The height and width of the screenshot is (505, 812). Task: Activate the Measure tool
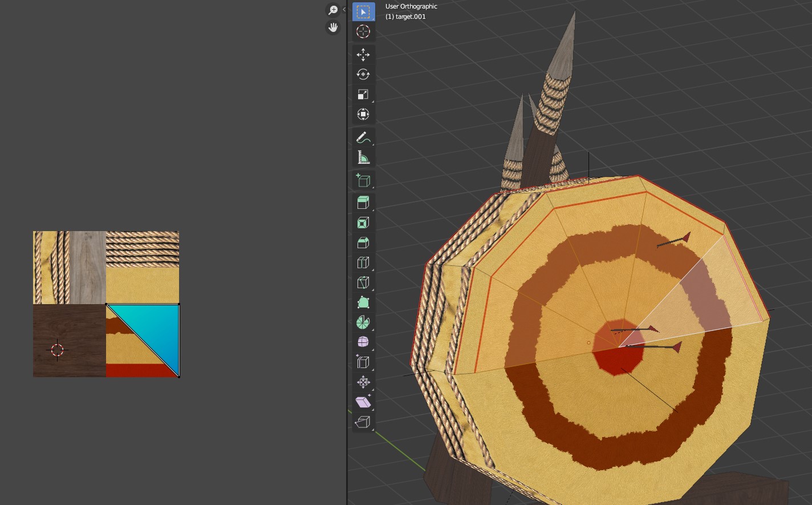pyautogui.click(x=363, y=157)
